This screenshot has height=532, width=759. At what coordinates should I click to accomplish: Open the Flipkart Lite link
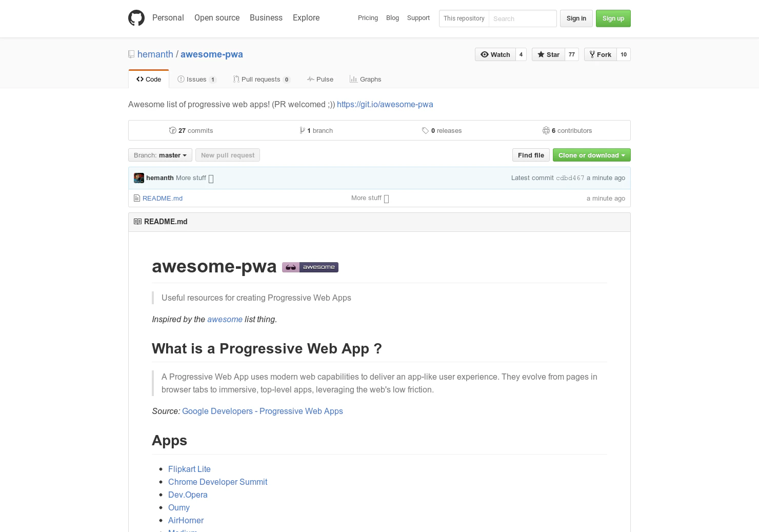[x=189, y=469]
